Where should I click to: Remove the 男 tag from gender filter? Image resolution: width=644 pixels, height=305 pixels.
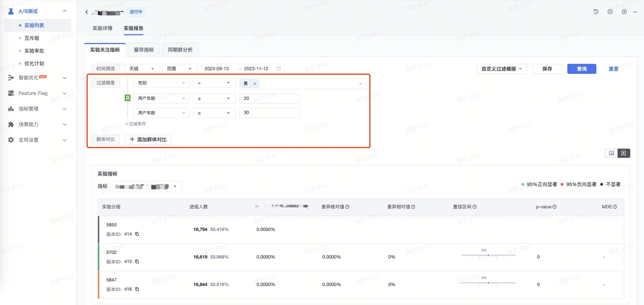point(255,84)
